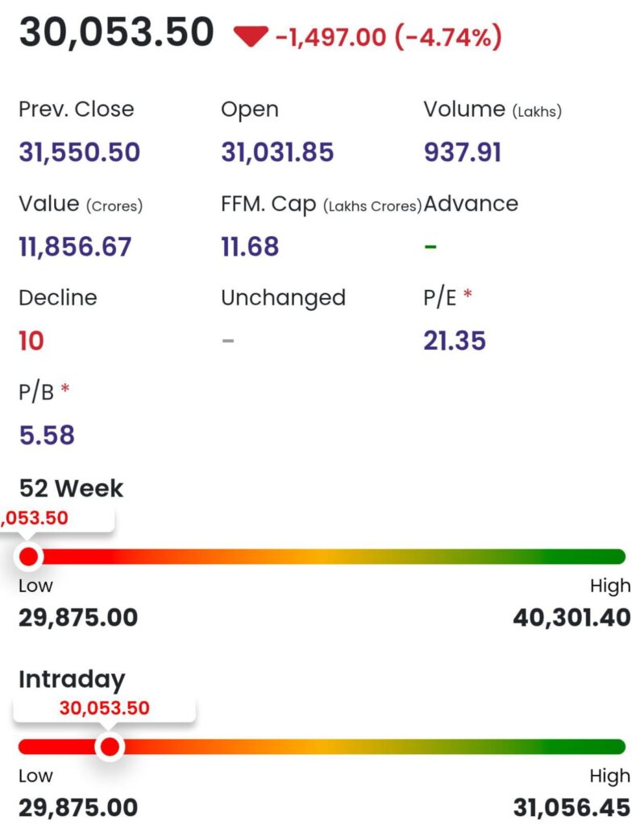Image resolution: width=644 pixels, height=825 pixels.
Task: Click the red asterisk next to P/B
Action: (65, 390)
